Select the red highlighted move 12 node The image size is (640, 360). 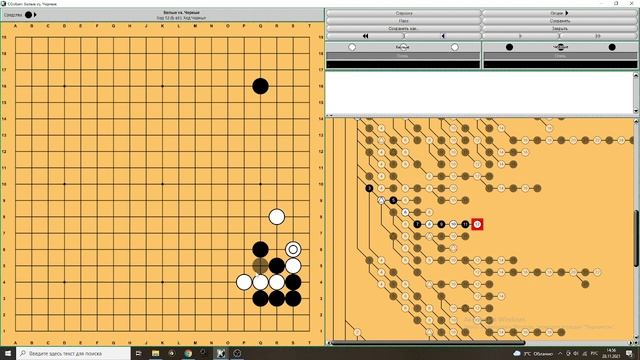pos(477,224)
